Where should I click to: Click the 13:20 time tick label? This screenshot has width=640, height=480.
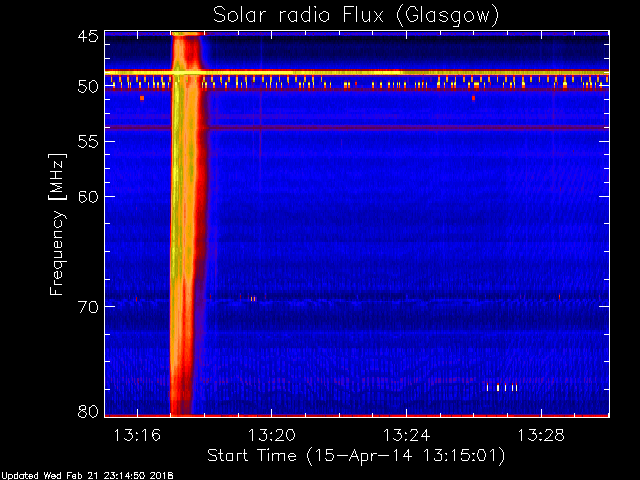[x=272, y=435]
